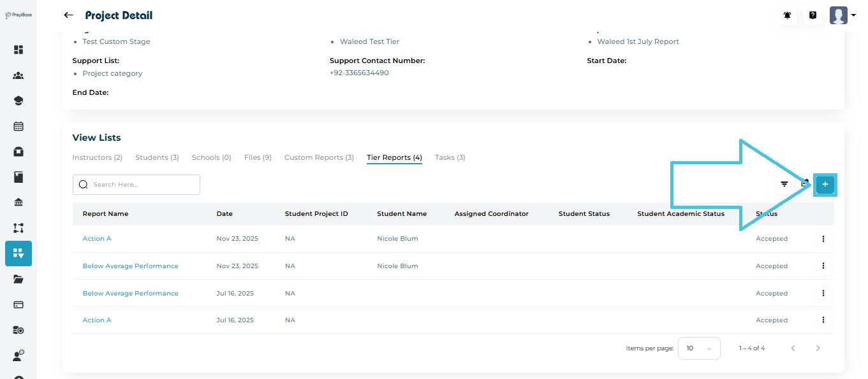The height and width of the screenshot is (379, 868).
Task: Click the help question mark icon
Action: 813,15
